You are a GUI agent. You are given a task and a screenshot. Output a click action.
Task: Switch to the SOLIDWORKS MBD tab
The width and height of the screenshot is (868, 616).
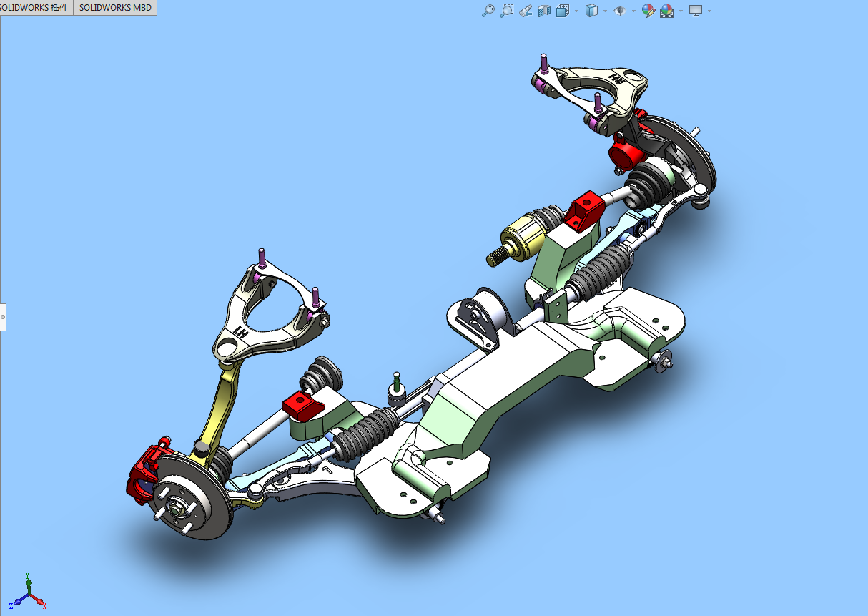click(x=115, y=8)
